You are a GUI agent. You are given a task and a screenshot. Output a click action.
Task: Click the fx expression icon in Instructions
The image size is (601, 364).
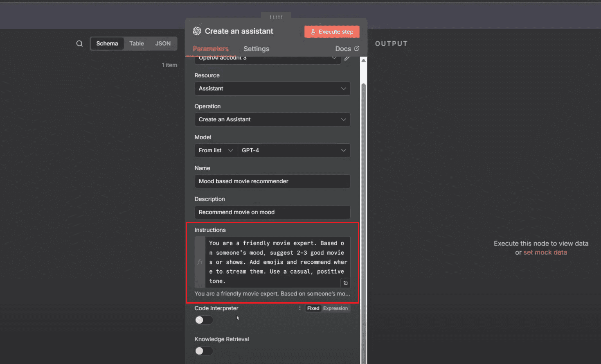coord(200,262)
